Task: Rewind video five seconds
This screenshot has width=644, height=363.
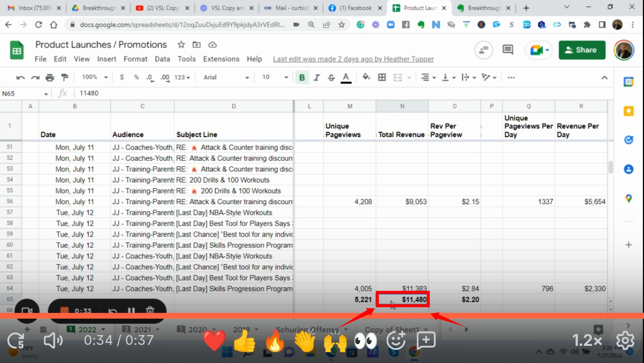Action: (x=16, y=341)
